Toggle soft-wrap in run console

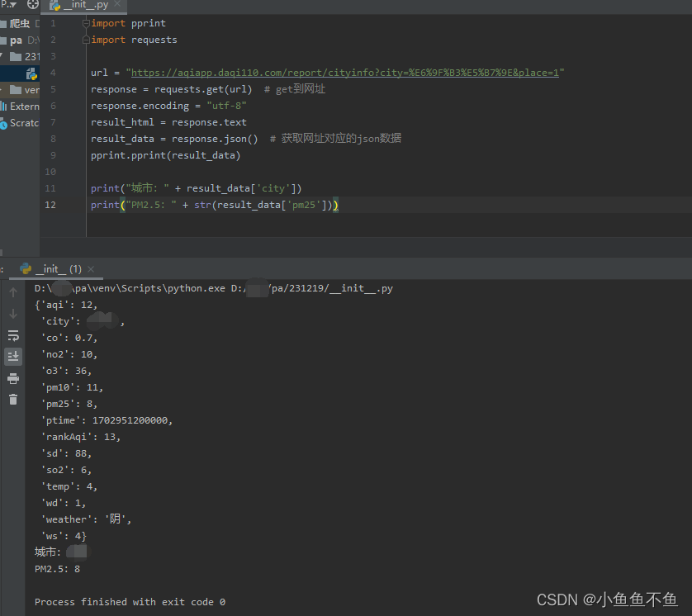pyautogui.click(x=13, y=335)
